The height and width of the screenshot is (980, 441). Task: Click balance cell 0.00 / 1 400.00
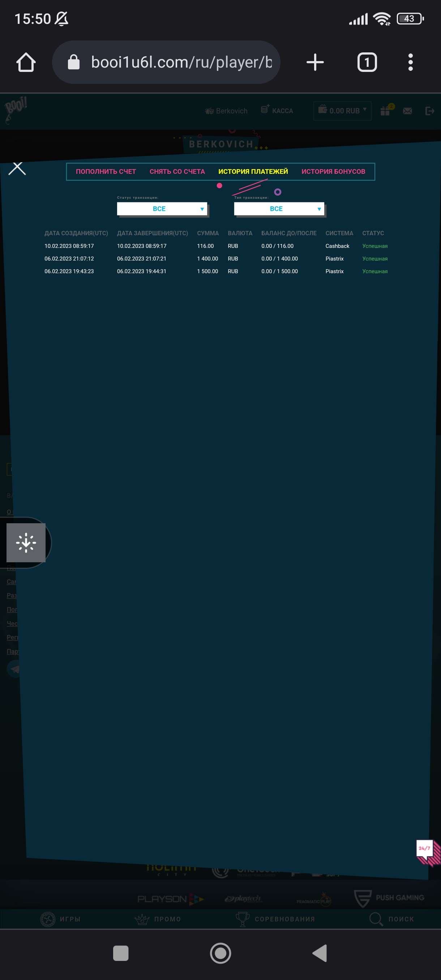279,259
